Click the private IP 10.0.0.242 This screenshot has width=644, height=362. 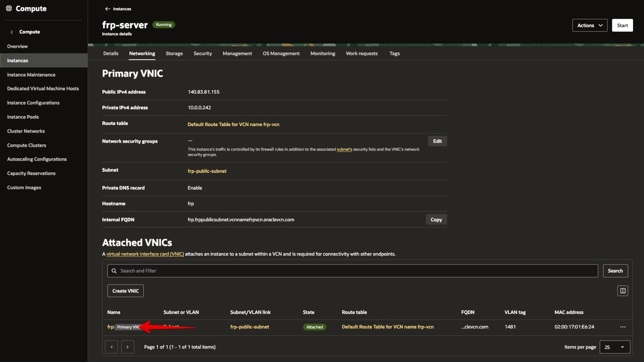click(199, 108)
